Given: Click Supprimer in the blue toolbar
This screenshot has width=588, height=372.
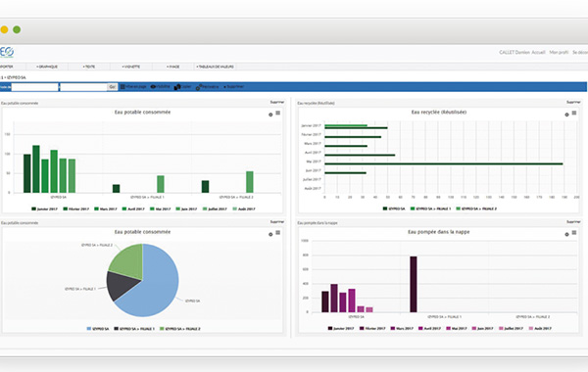Looking at the screenshot, I should [234, 86].
